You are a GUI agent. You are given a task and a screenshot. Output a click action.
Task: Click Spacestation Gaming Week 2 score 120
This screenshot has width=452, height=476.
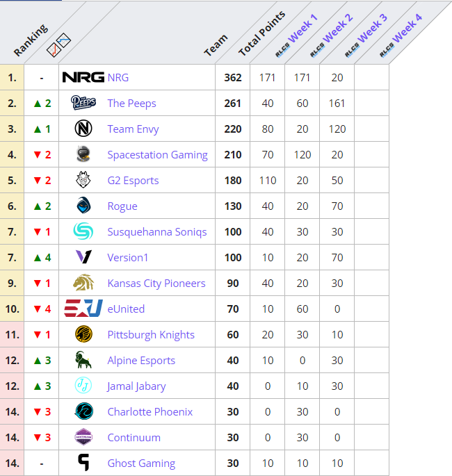click(302, 155)
